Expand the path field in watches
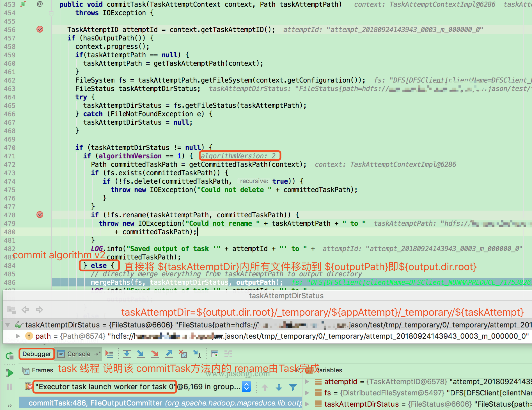Screen dimensions: 532x410 pyautogui.click(x=18, y=336)
